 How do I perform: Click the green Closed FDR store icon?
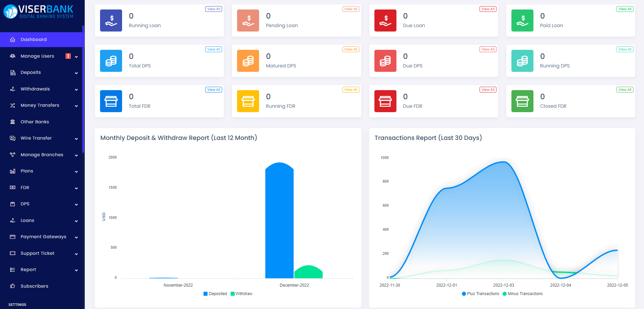[522, 101]
